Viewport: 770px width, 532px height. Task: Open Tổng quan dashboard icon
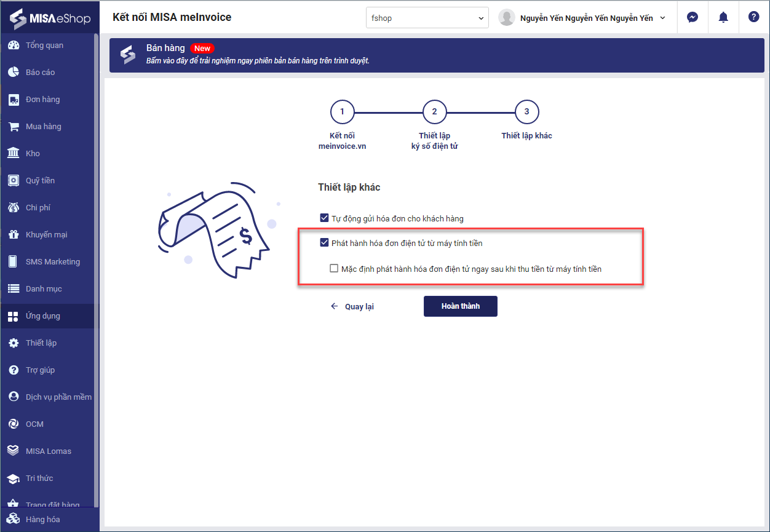pos(13,46)
